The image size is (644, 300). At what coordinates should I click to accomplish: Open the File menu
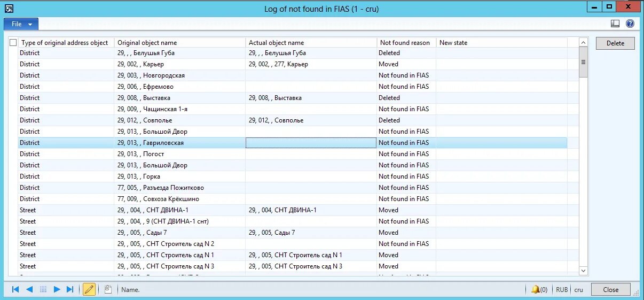coord(21,24)
